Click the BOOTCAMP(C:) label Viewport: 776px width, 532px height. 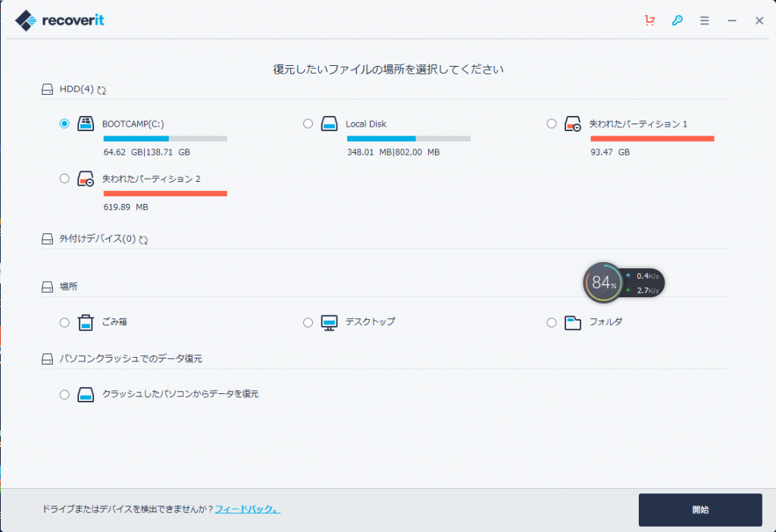133,124
